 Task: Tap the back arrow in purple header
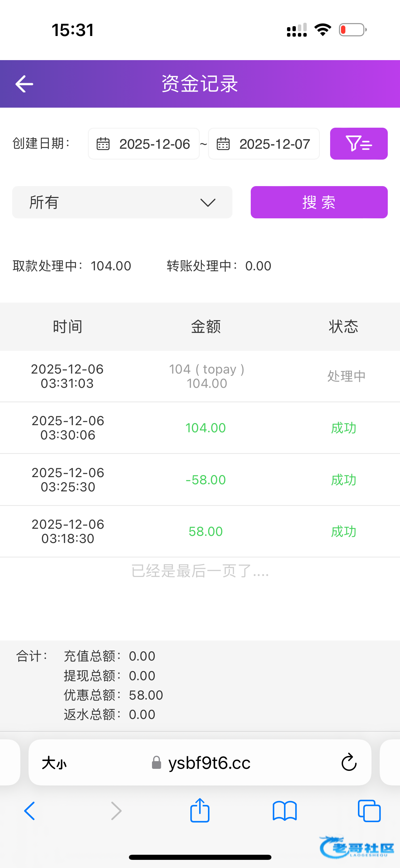(24, 84)
